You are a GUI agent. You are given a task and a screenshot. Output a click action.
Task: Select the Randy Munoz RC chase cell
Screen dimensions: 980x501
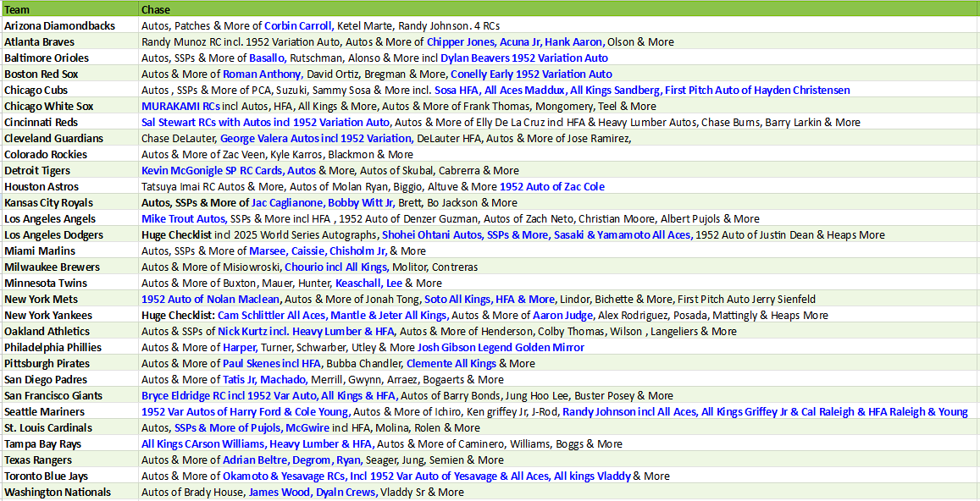[559, 41]
